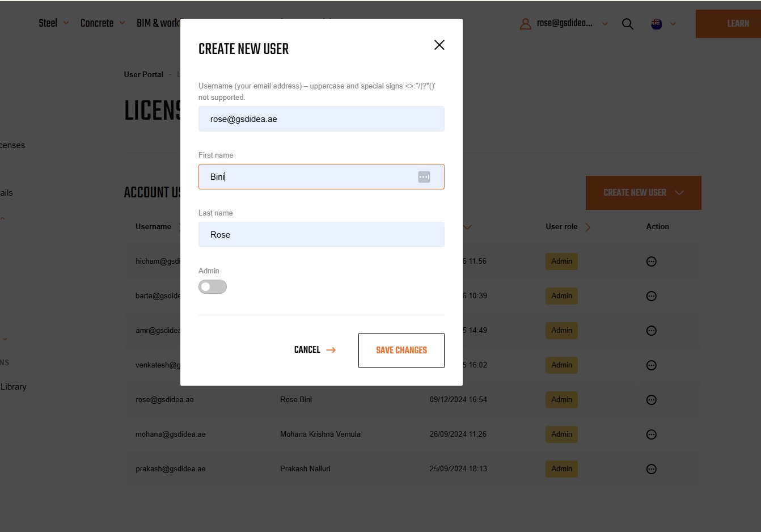Click the Australian flag language icon

(x=656, y=24)
